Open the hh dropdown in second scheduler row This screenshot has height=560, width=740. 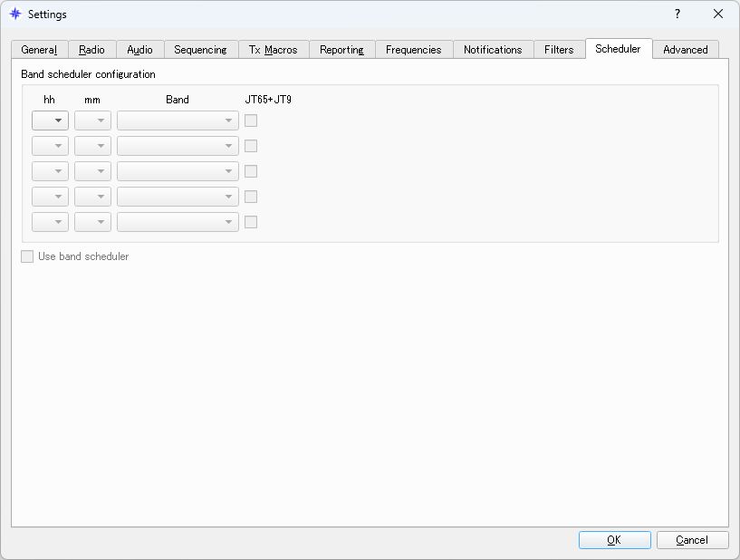pos(50,145)
